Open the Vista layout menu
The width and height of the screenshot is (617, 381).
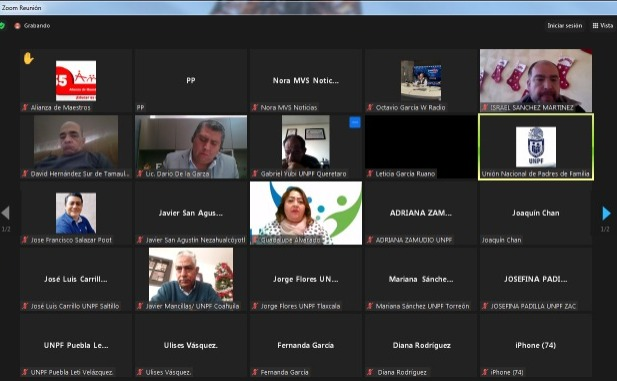[603, 26]
